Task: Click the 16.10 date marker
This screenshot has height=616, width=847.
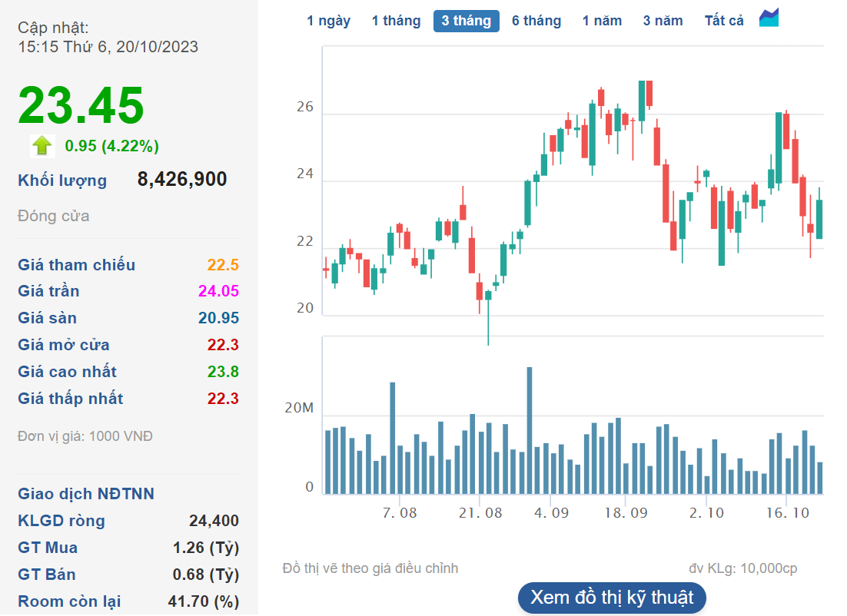Action: point(789,512)
